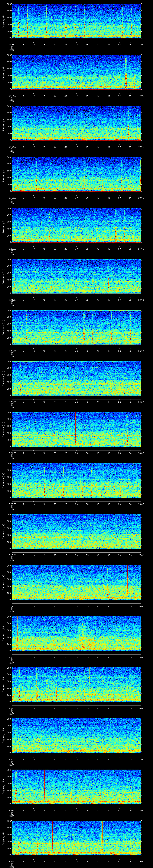
Task: Click the broadband red spike in the 2:24:00 panel
Action: pos(76,428)
